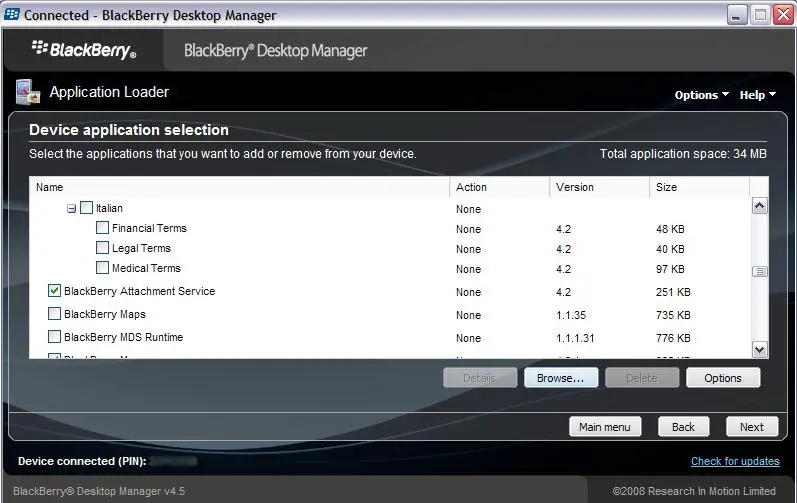The image size is (797, 503).
Task: Click the Legal Terms label
Action: [141, 248]
